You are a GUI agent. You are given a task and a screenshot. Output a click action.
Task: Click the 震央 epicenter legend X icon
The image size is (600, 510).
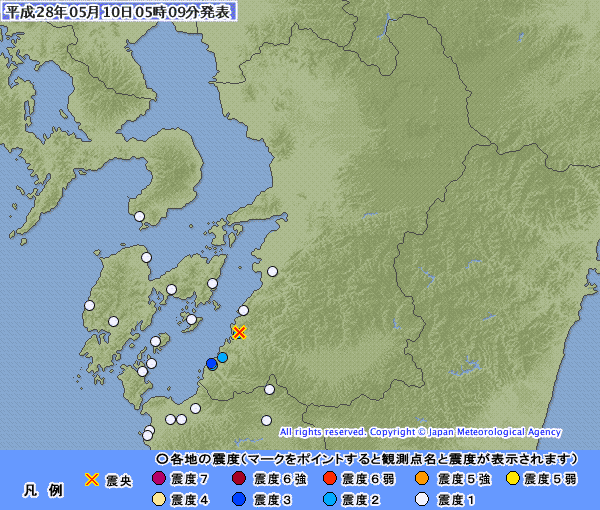click(92, 479)
